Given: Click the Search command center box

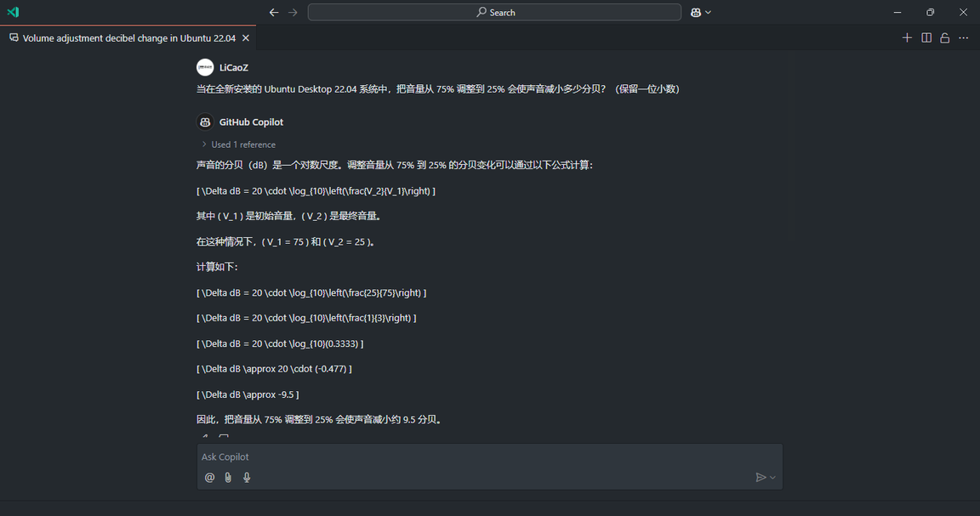Looking at the screenshot, I should [494, 13].
